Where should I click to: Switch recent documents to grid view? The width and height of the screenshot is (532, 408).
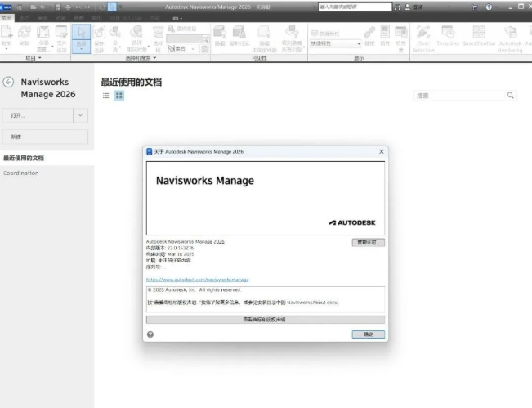click(x=118, y=96)
